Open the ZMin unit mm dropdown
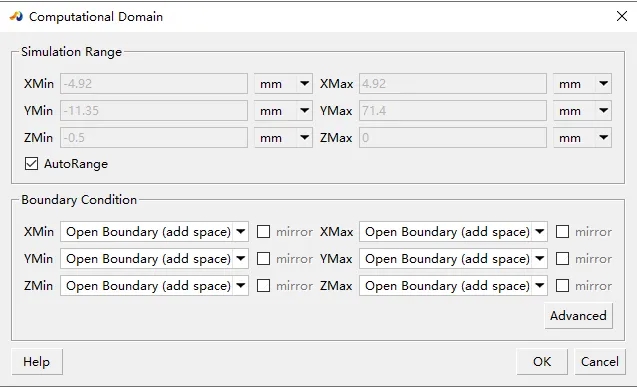Image resolution: width=637 pixels, height=387 pixels. (283, 138)
